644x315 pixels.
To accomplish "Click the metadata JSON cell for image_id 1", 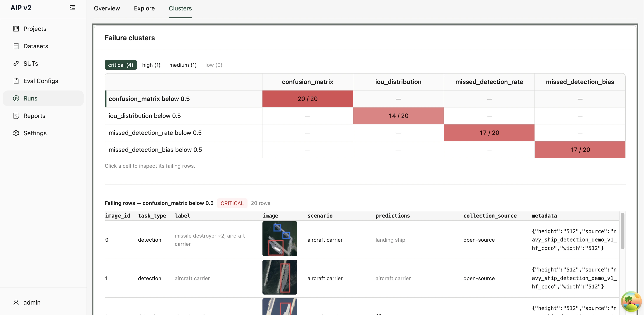I will pos(574,278).
